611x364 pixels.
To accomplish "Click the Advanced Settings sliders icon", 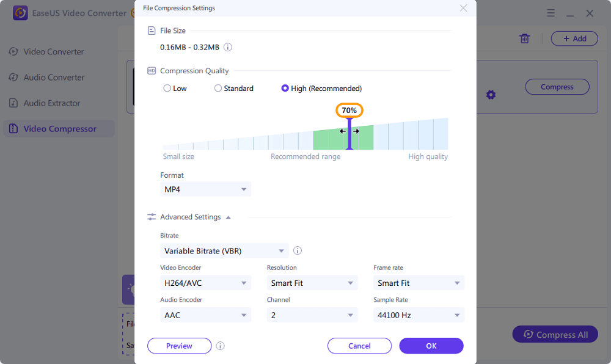I will click(152, 217).
